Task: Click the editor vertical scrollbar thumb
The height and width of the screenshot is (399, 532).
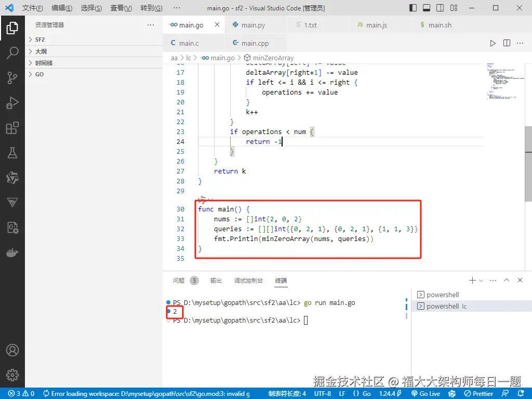Action: (528, 164)
